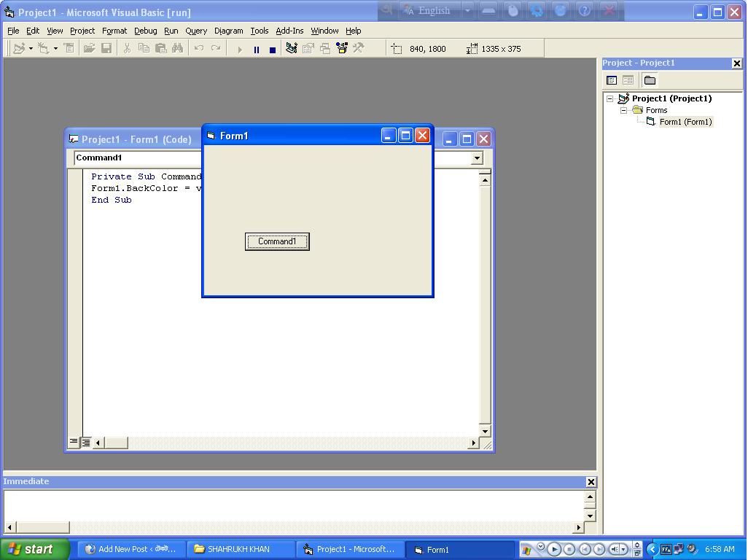Open the Run menu
This screenshot has height=560, width=748.
click(171, 31)
